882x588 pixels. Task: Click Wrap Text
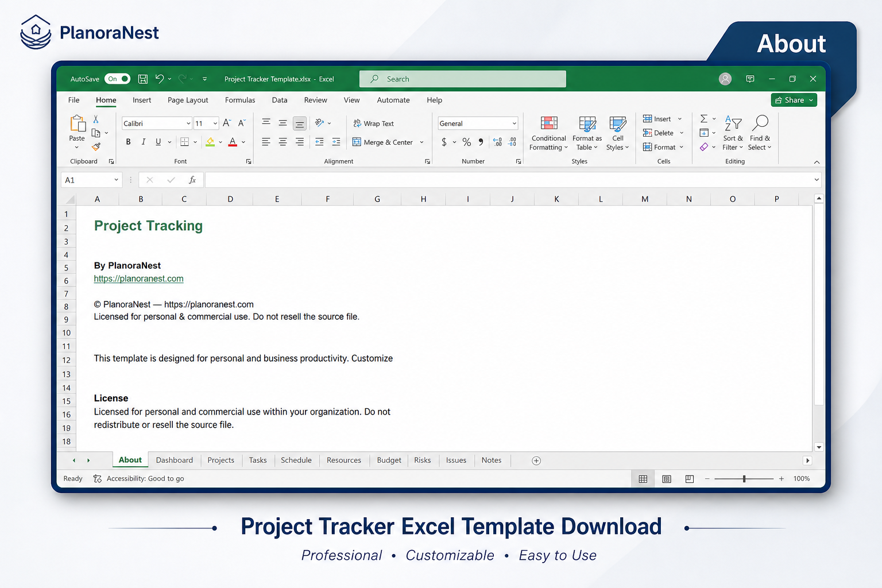click(374, 123)
